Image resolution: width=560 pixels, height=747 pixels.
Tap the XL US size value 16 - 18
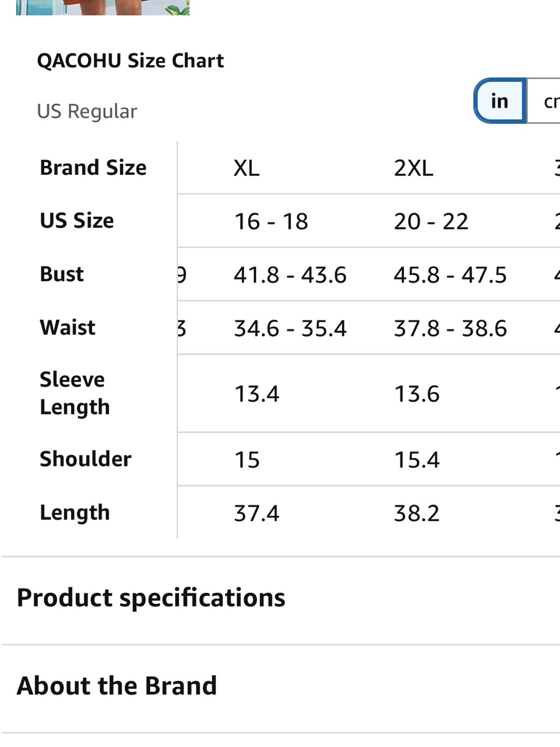[x=271, y=221]
